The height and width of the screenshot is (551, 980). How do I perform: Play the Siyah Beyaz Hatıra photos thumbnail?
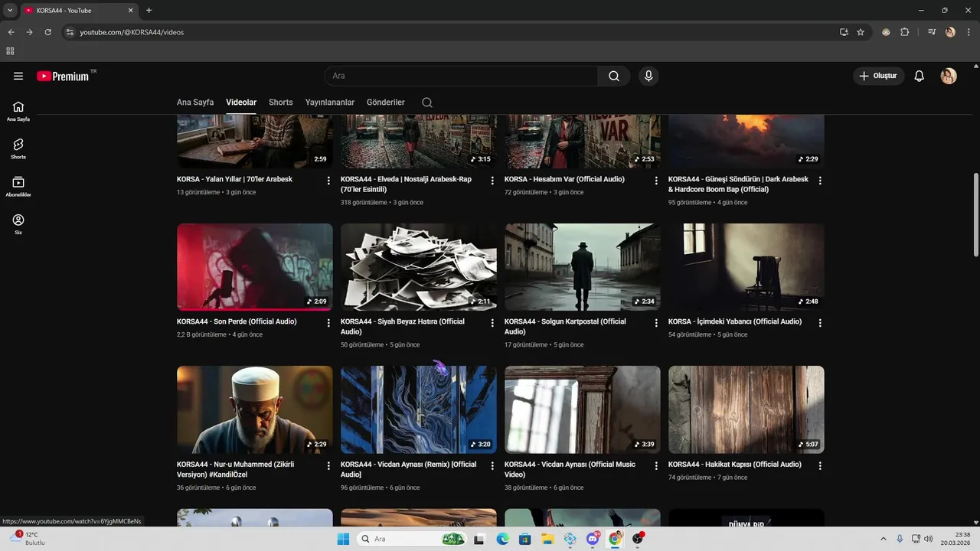click(419, 267)
